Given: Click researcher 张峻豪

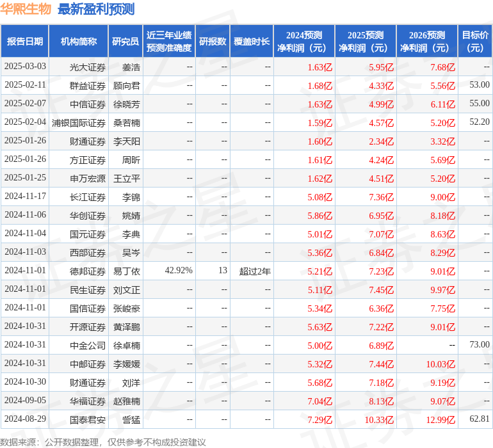Looking at the screenshot, I should tap(127, 308).
